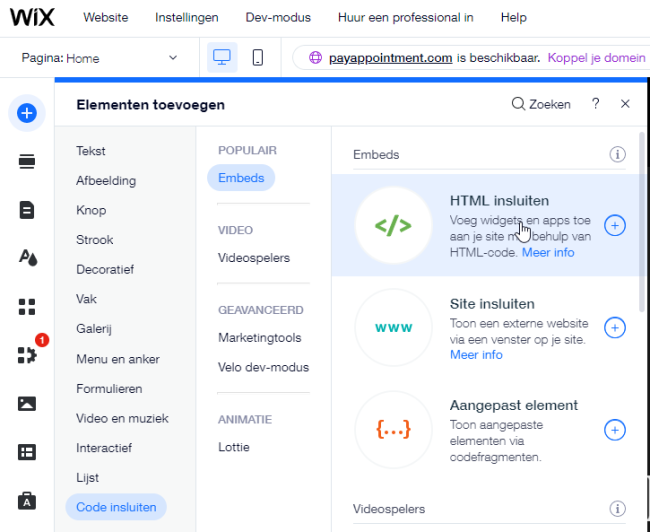This screenshot has height=532, width=650.
Task: Add the HTML insluiten element plus button
Action: (615, 225)
